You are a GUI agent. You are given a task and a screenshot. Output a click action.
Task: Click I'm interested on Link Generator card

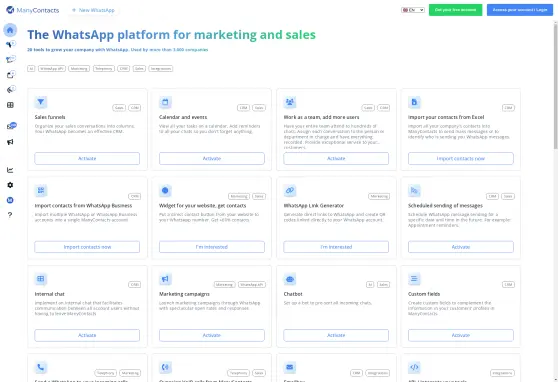pos(336,247)
